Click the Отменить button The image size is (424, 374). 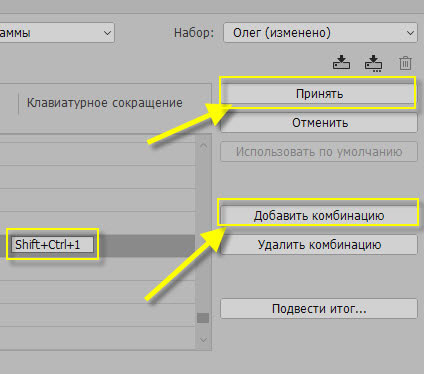click(319, 123)
